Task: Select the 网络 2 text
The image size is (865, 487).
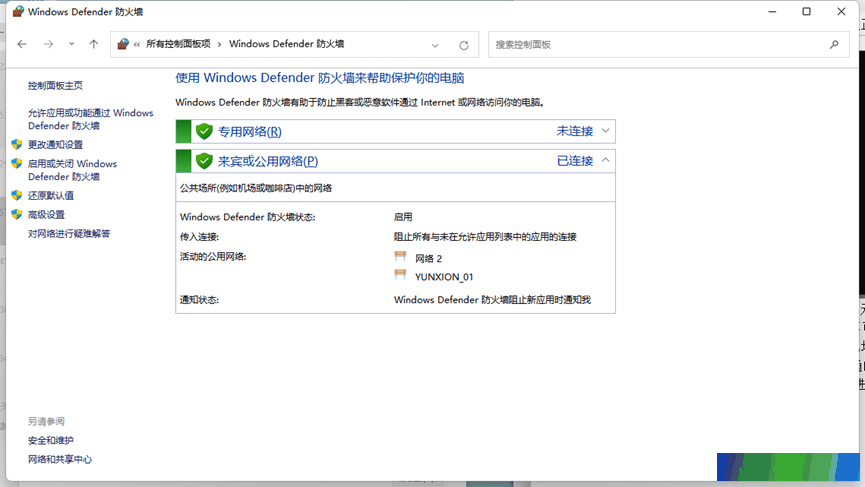Action: (429, 259)
